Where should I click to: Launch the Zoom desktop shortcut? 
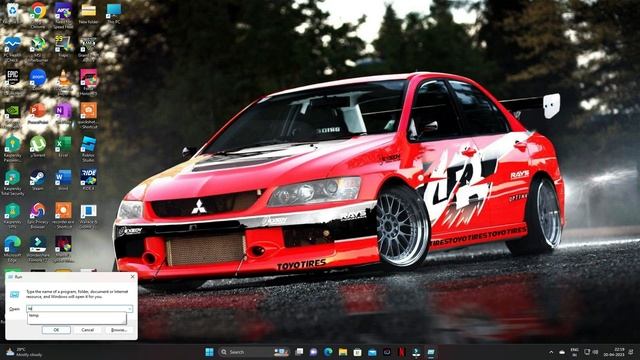coord(38,79)
